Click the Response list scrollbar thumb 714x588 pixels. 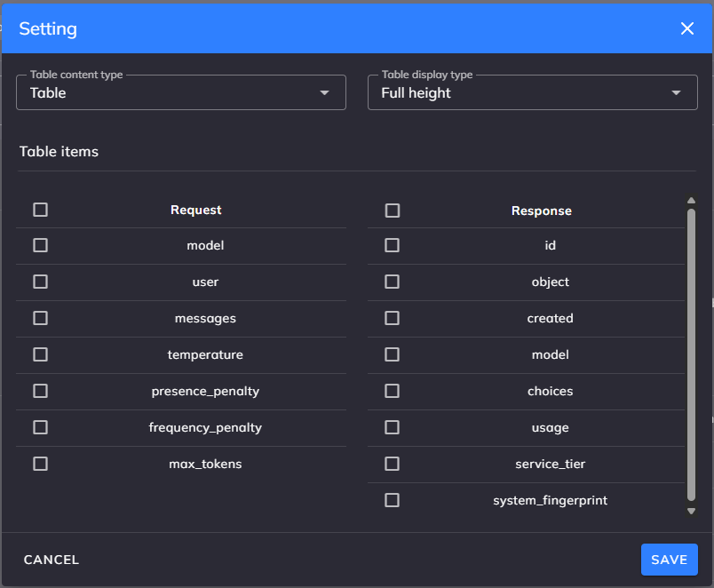pos(691,355)
